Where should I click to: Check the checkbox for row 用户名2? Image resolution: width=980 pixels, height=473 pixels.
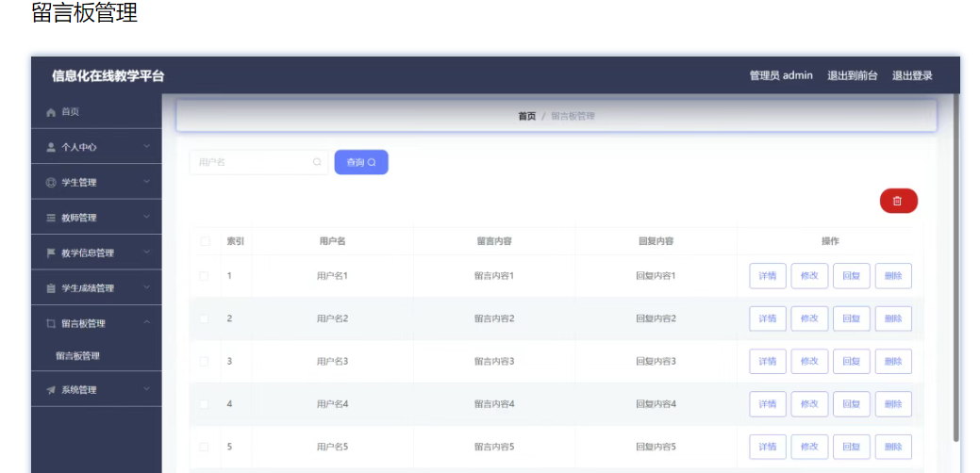coord(204,318)
